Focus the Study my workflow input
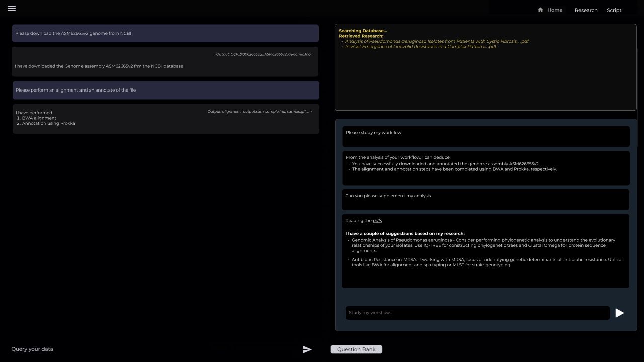The image size is (644, 362). tap(477, 313)
